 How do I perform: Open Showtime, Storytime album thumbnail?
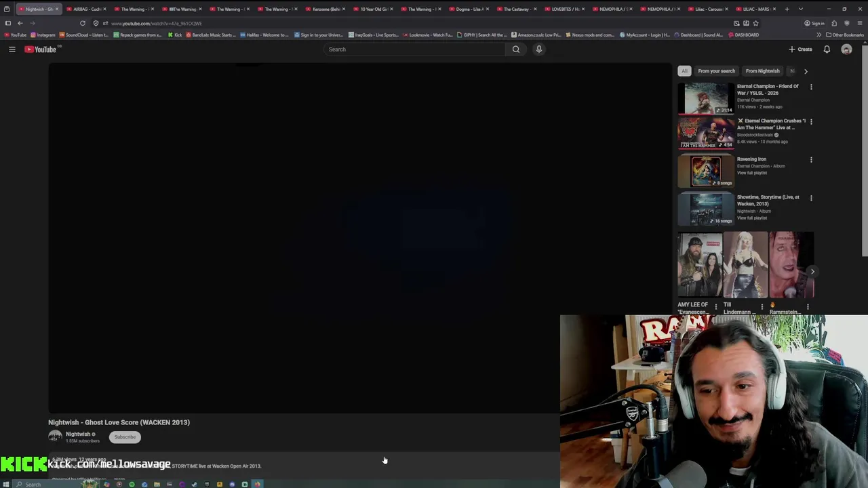[x=706, y=209]
